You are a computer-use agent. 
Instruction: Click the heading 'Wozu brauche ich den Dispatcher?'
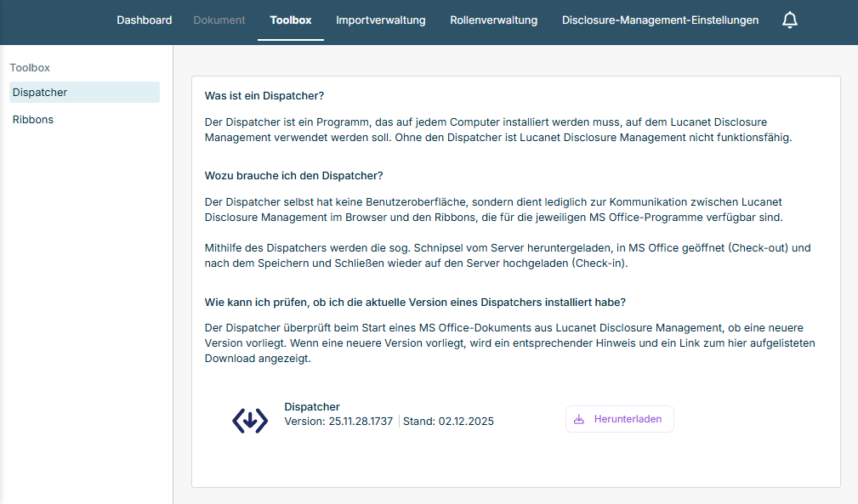coord(293,175)
